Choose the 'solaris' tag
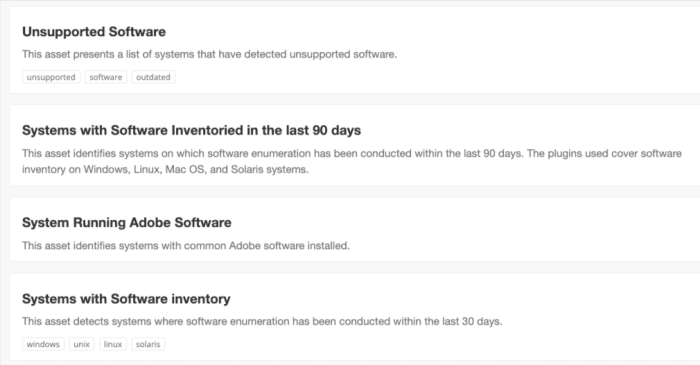The height and width of the screenshot is (365, 700). (148, 344)
